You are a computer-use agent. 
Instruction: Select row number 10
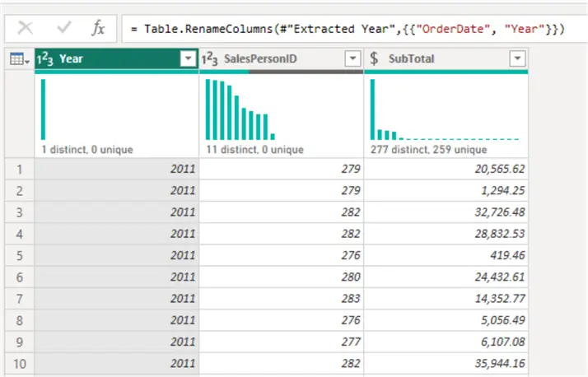point(20,364)
